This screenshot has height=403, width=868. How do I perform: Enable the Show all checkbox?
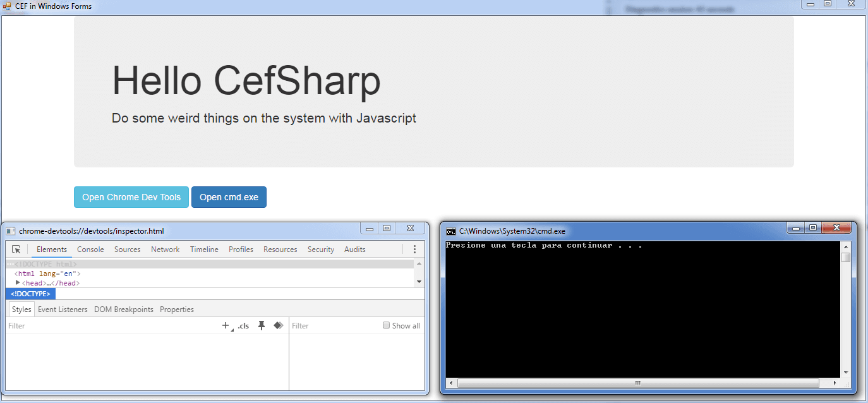[x=386, y=325]
